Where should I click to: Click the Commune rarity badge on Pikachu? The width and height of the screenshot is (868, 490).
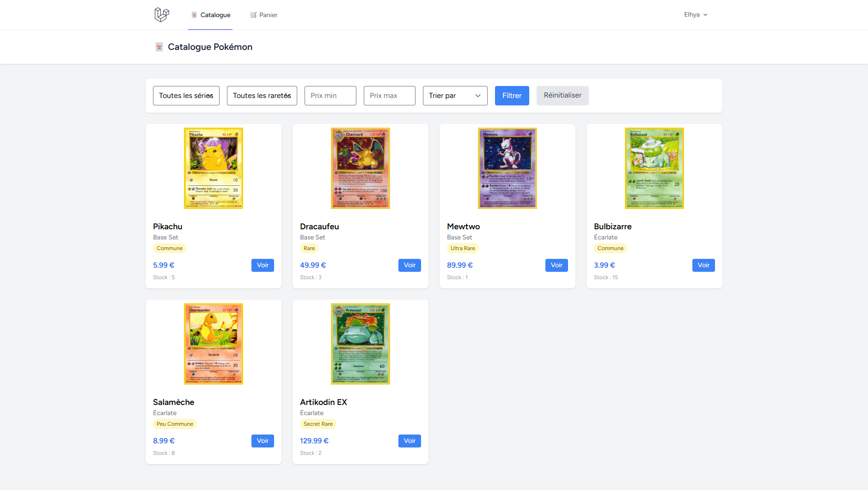[169, 248]
